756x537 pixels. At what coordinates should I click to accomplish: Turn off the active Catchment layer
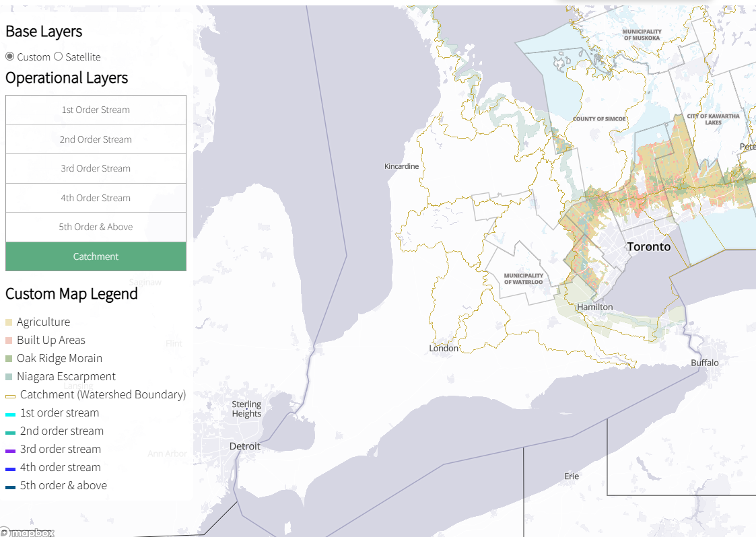click(96, 256)
